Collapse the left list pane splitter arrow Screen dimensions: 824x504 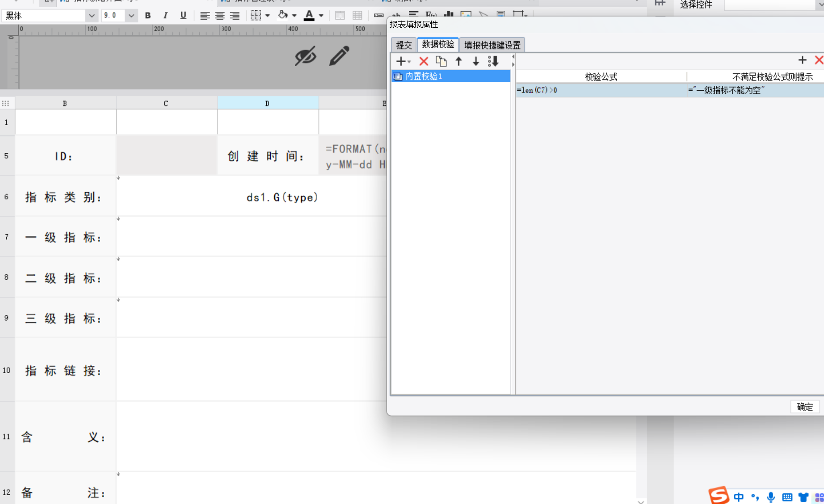pyautogui.click(x=513, y=57)
